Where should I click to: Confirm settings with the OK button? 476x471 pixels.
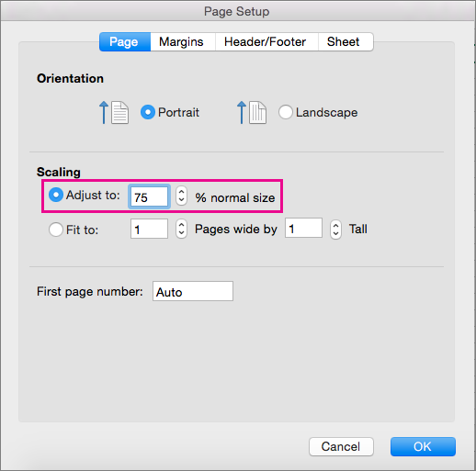tap(423, 446)
